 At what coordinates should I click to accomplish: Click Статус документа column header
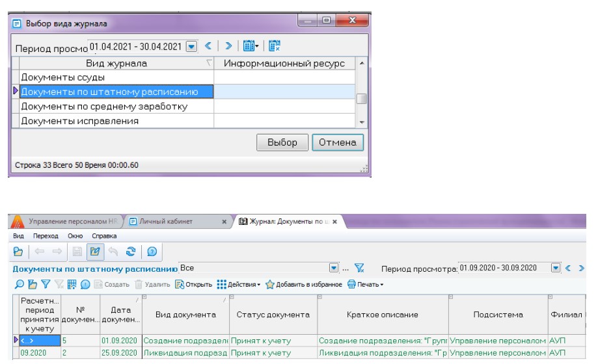click(273, 315)
